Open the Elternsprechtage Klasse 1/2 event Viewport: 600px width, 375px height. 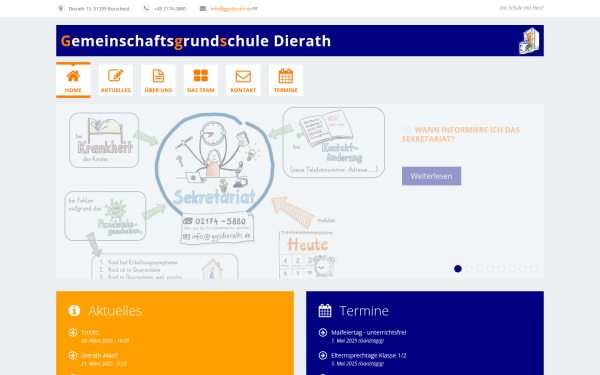[x=368, y=355]
